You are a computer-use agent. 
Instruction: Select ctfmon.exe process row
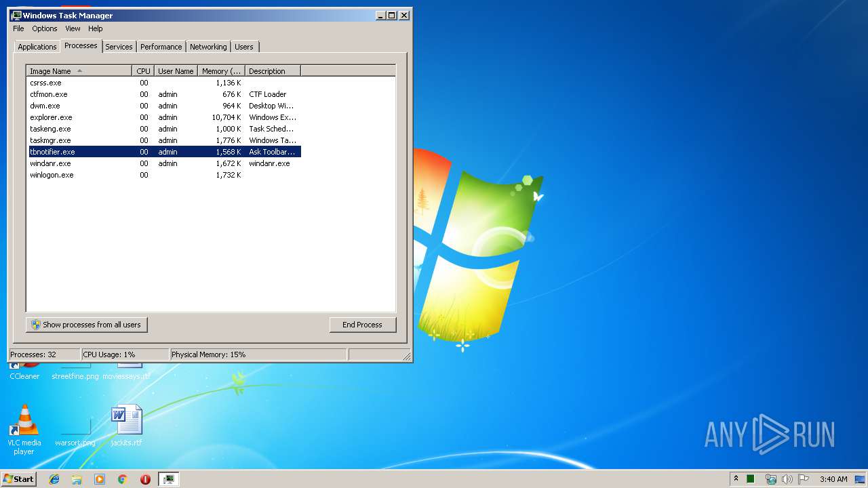click(164, 94)
